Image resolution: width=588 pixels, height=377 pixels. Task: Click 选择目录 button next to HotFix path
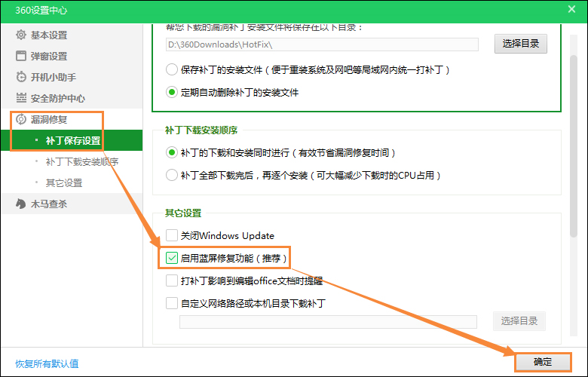520,44
